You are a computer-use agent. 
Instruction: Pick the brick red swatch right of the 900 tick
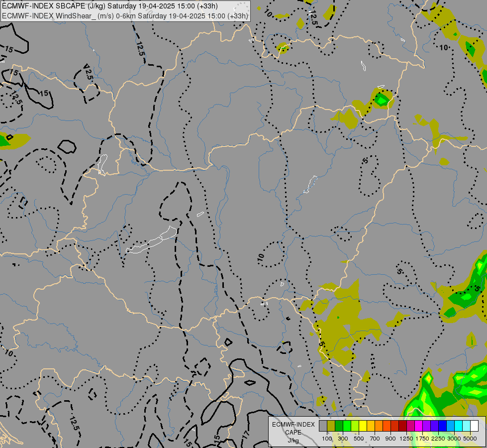pyautogui.click(x=395, y=426)
